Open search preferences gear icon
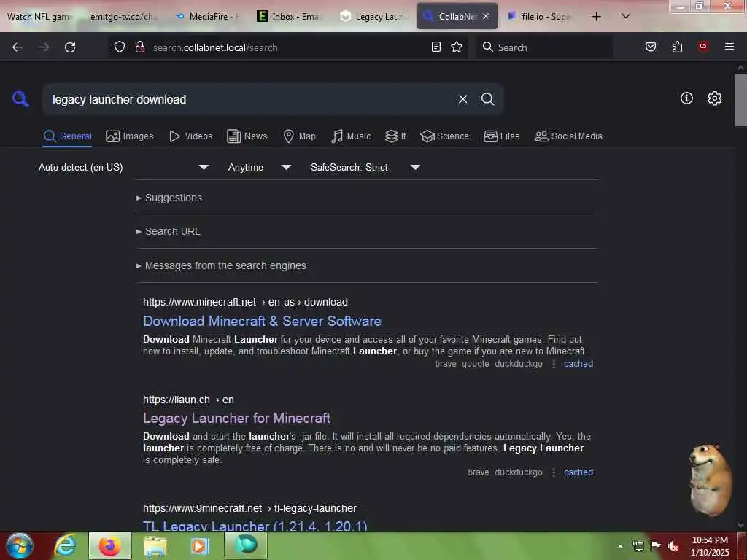Viewport: 747px width, 560px height. coord(714,98)
